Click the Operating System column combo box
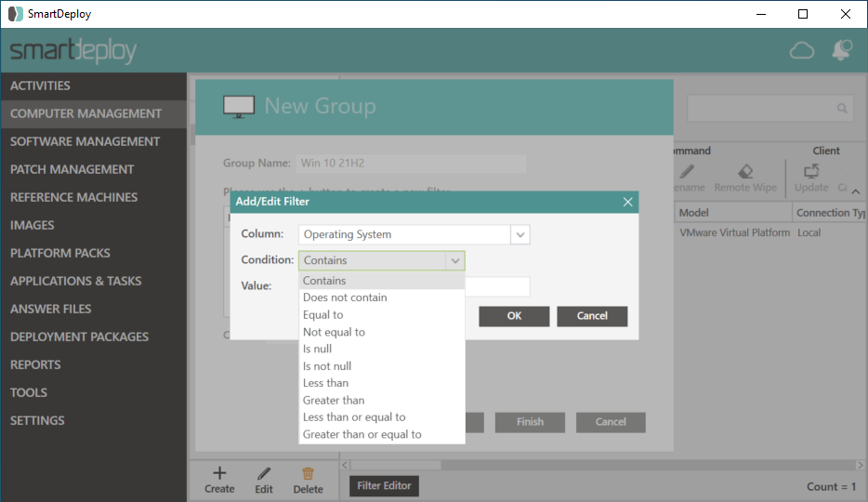 click(414, 234)
